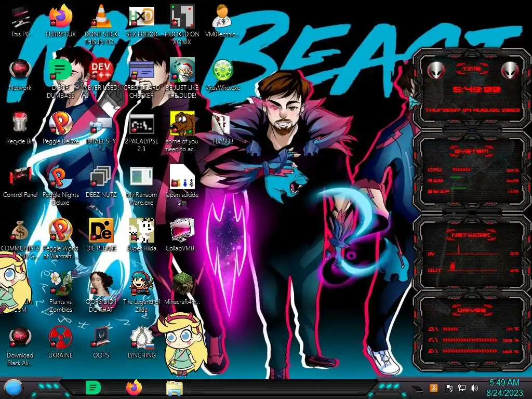This screenshot has height=399, width=532.
Task: Click the NETWORK gadget IN graph
Action: 472,250
